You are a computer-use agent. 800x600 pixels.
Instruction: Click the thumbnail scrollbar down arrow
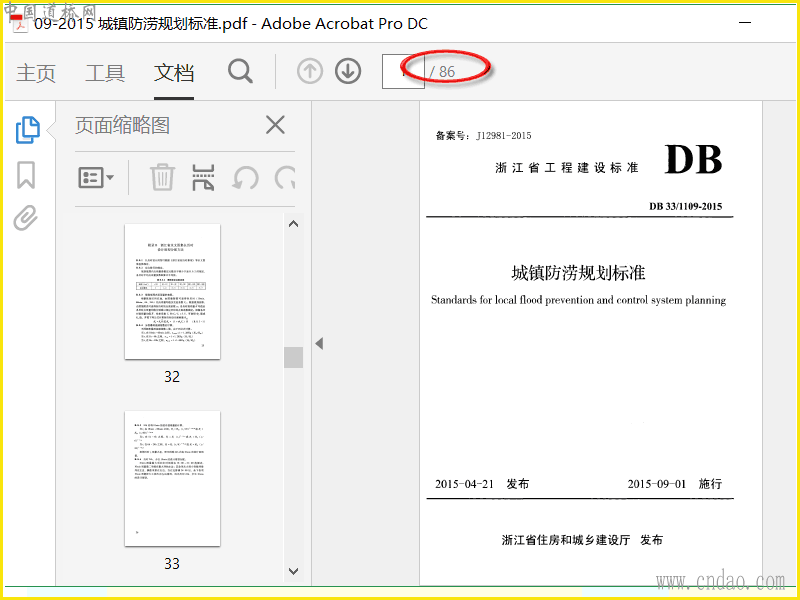tap(293, 571)
